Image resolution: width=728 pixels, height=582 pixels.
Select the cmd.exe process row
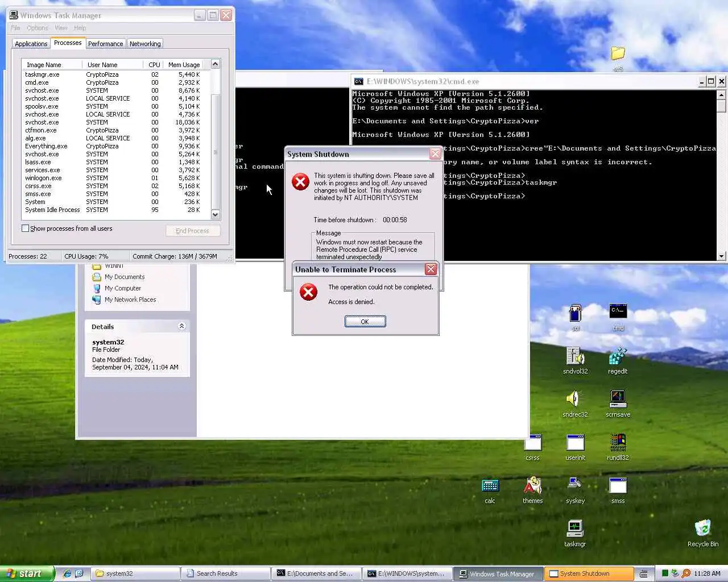(x=116, y=82)
